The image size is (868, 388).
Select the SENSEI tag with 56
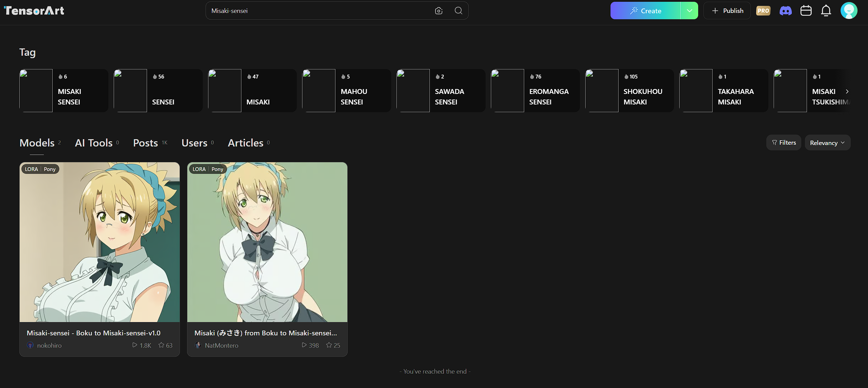(158, 90)
